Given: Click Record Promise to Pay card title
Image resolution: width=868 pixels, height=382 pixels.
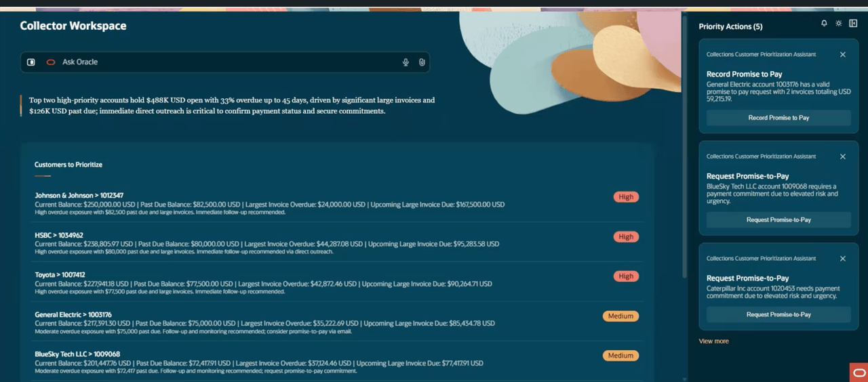Looking at the screenshot, I should coord(744,75).
